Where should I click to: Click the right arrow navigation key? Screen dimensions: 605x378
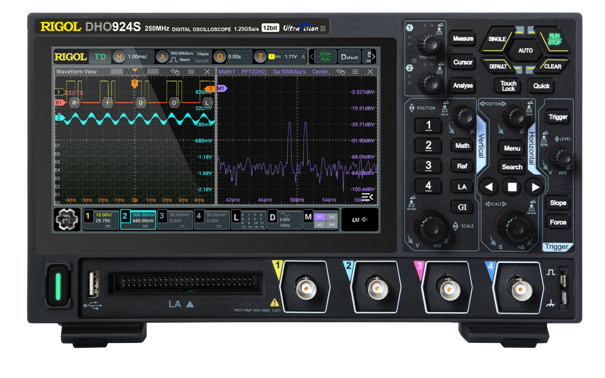click(x=535, y=187)
